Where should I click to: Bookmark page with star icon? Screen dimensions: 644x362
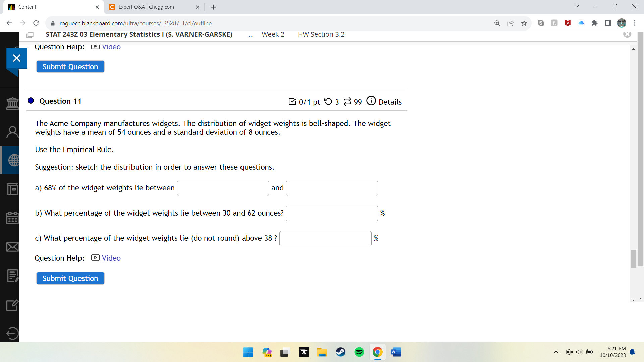pos(524,23)
